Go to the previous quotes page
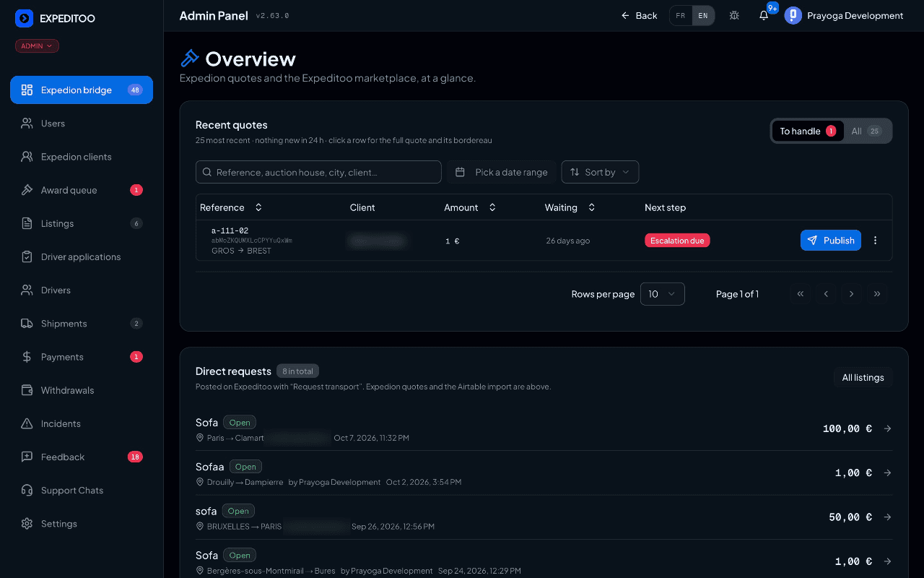 (x=826, y=294)
